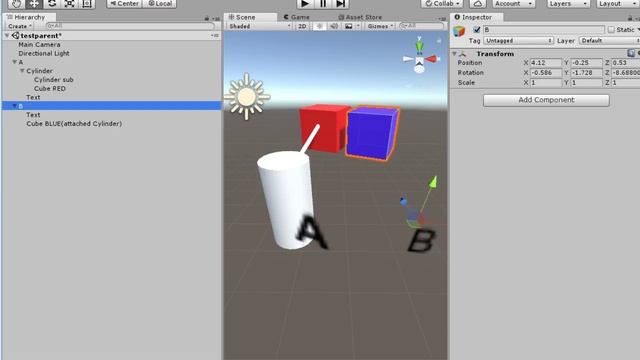Open the Hierarchy Create dropdown

click(20, 26)
